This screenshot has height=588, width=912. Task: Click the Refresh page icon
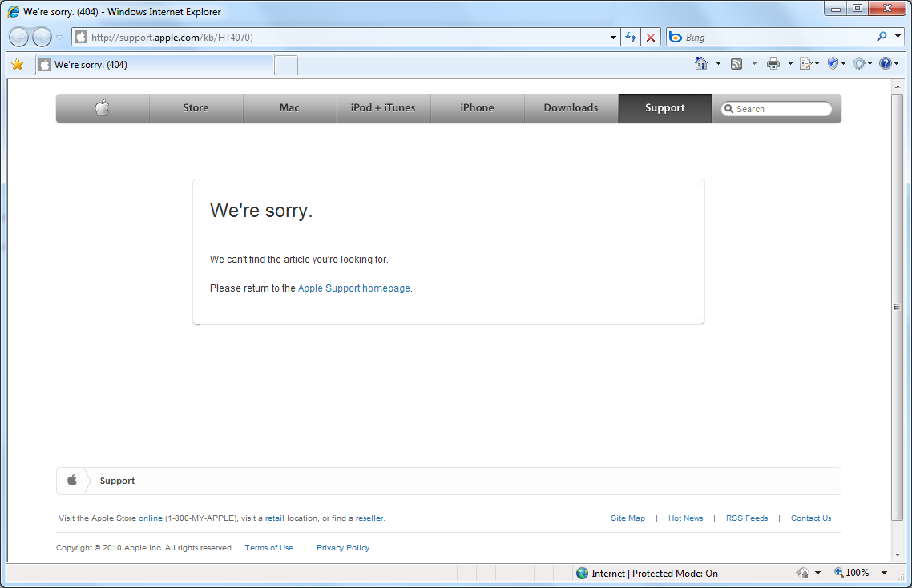(631, 38)
